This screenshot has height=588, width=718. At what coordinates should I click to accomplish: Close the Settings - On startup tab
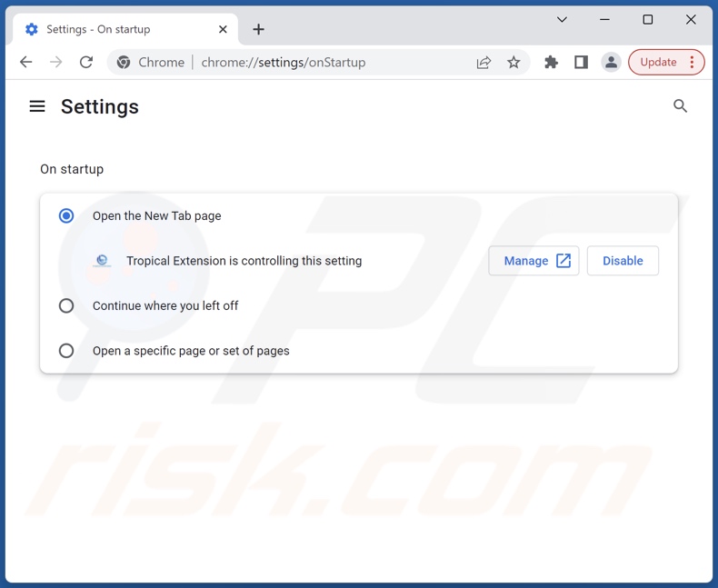pos(223,29)
